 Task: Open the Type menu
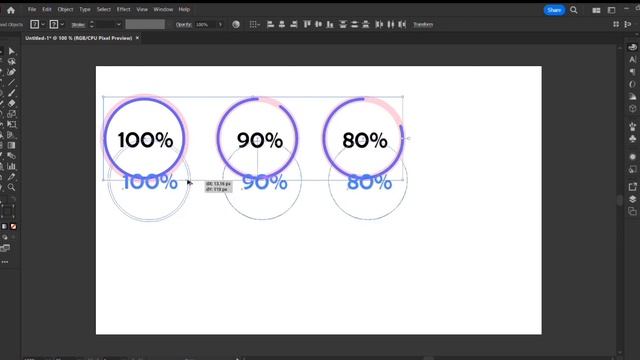coord(85,9)
